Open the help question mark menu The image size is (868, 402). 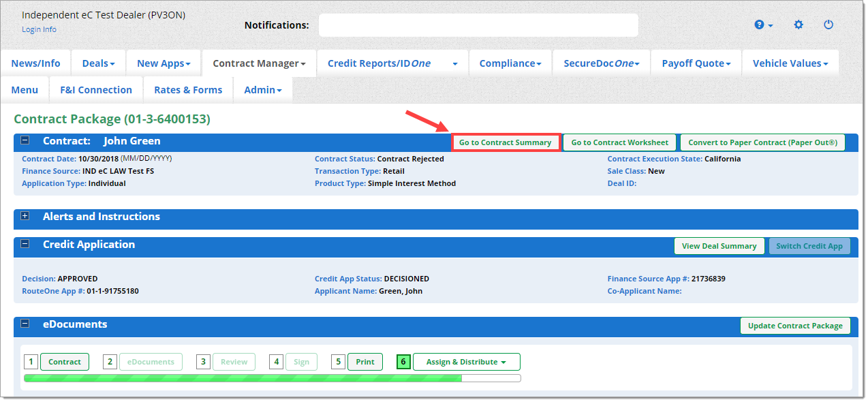[x=763, y=25]
